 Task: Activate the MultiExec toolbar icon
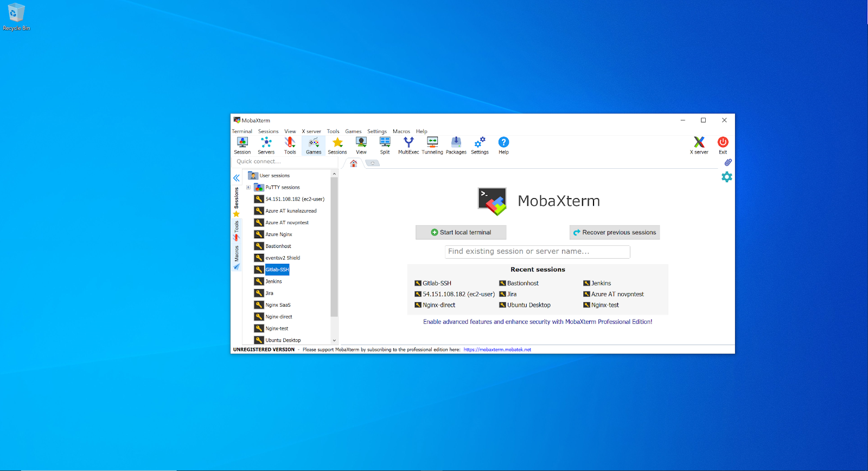409,145
